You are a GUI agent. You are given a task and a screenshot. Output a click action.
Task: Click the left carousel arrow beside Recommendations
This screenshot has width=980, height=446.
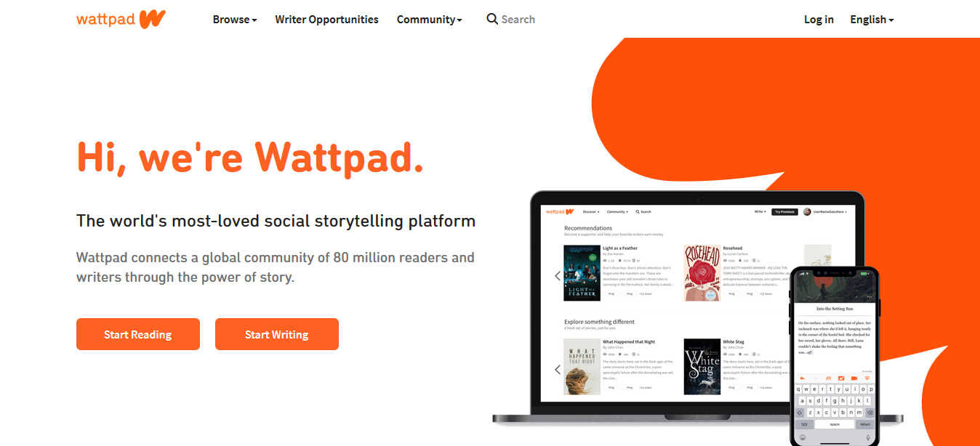tap(558, 276)
